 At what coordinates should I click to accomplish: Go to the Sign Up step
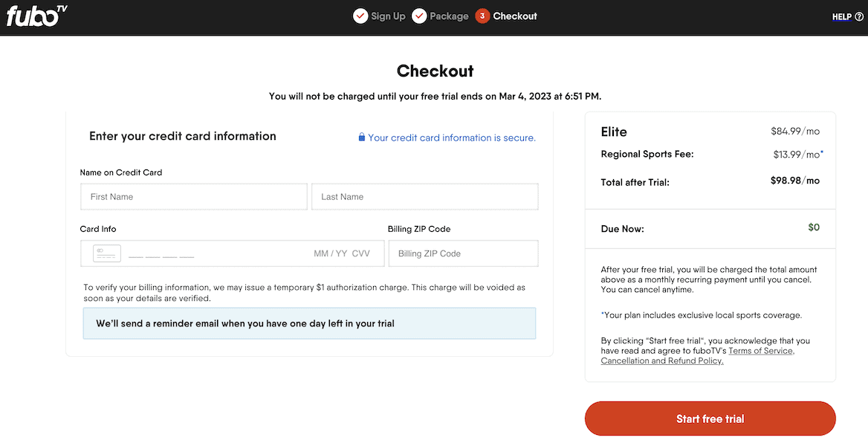(x=388, y=16)
